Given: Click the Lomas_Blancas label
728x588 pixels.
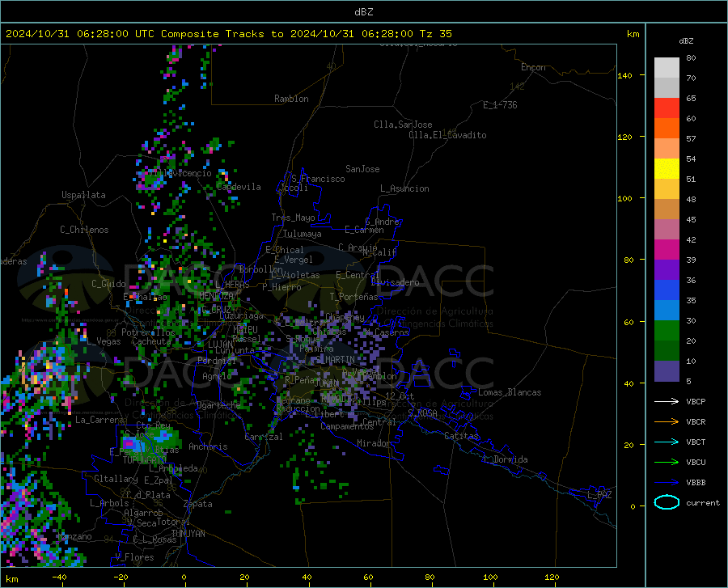Looking at the screenshot, I should (510, 392).
